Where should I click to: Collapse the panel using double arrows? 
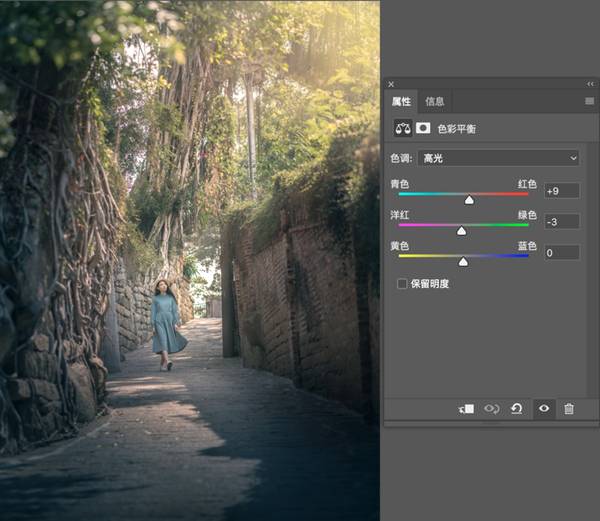coord(590,85)
